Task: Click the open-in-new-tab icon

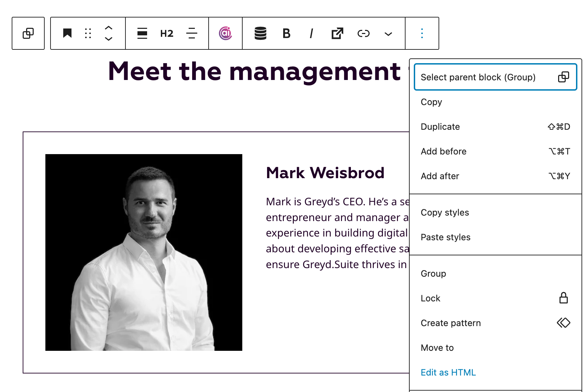Action: click(x=337, y=33)
